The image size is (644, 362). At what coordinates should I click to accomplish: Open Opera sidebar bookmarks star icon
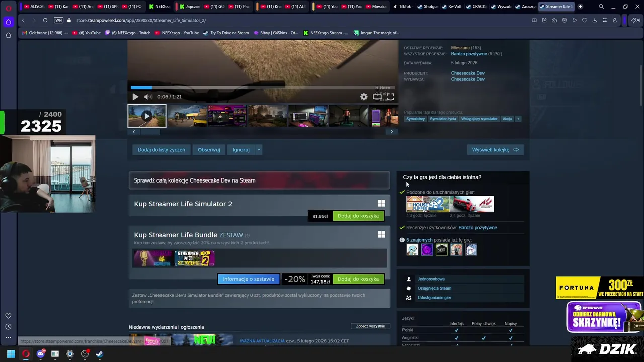point(8,35)
